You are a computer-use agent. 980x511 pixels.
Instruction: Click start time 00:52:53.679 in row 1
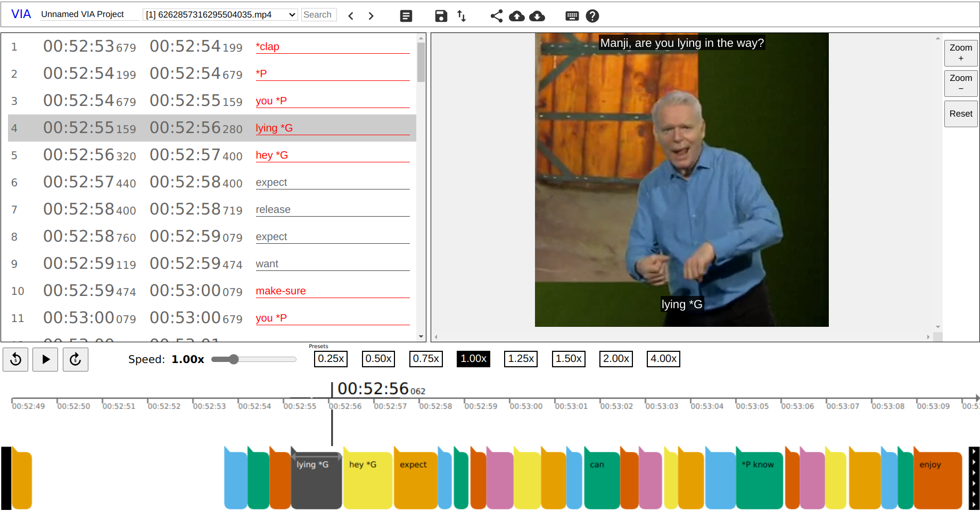coord(89,47)
